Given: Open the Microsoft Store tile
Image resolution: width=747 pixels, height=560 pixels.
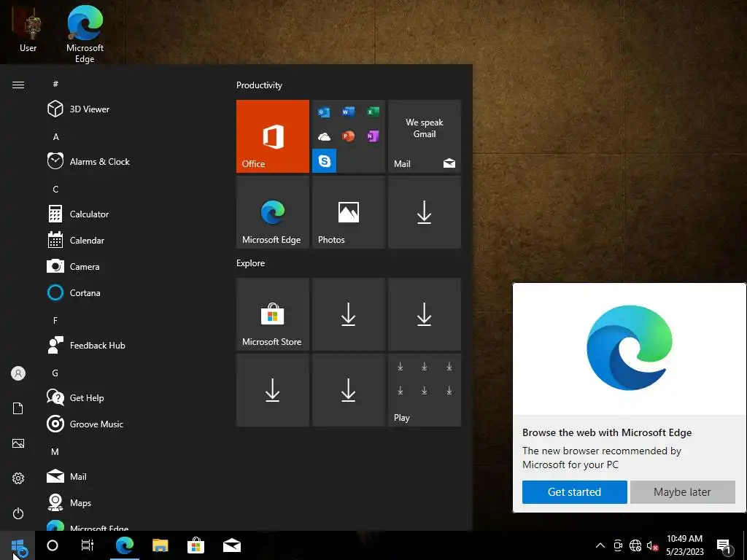Looking at the screenshot, I should tap(273, 314).
